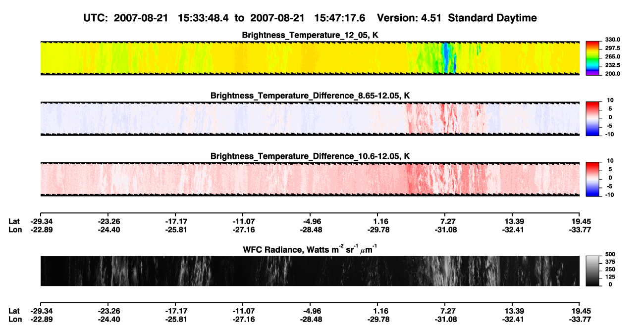Click the Brightness_Temperature_Difference_10.6-12.05 title
Screen dimensions: 644x330
310,156
